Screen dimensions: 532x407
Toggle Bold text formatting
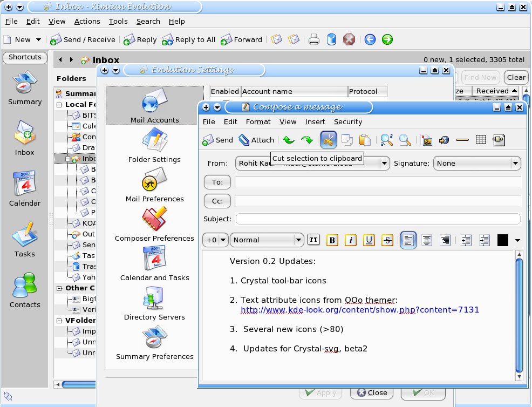click(x=332, y=240)
